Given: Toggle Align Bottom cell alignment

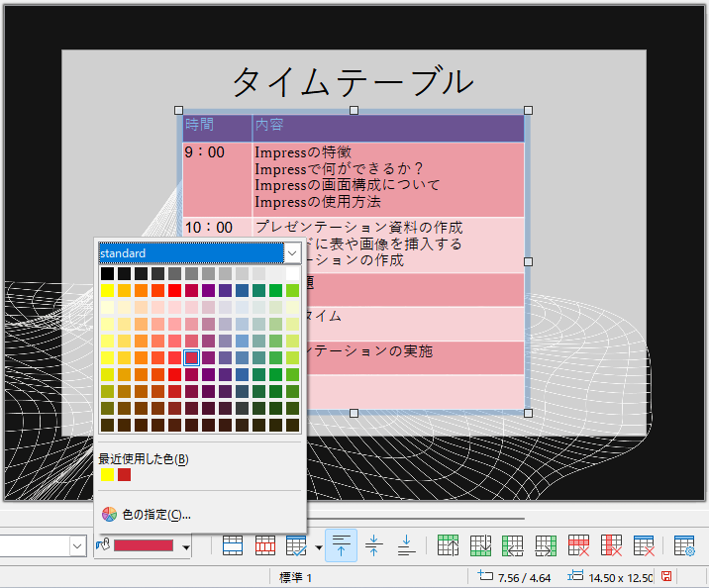Looking at the screenshot, I should (x=407, y=545).
